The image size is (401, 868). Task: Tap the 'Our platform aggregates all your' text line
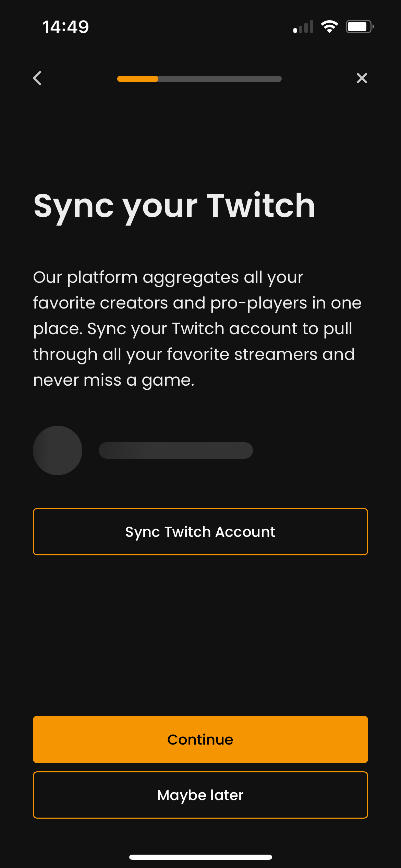[168, 278]
